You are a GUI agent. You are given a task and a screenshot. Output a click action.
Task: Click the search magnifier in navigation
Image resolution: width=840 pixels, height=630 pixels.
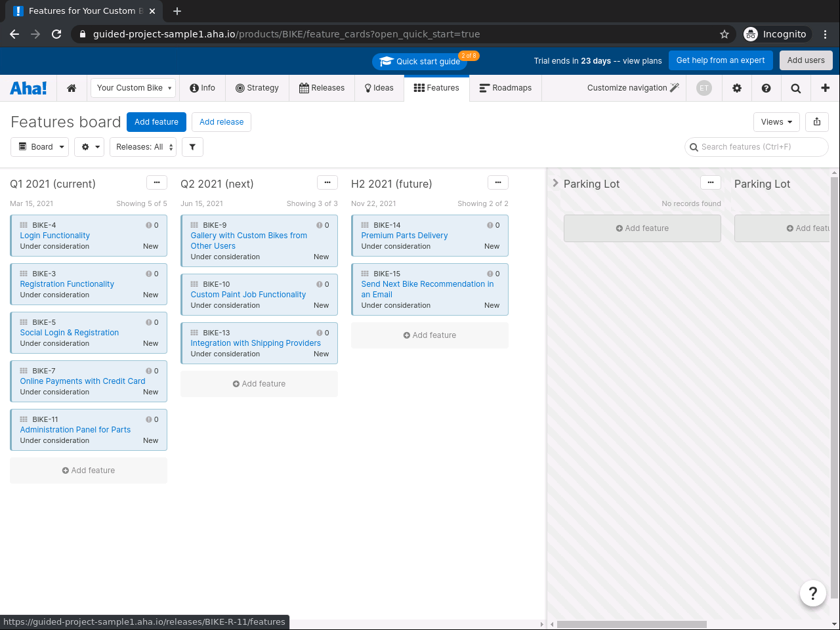795,88
